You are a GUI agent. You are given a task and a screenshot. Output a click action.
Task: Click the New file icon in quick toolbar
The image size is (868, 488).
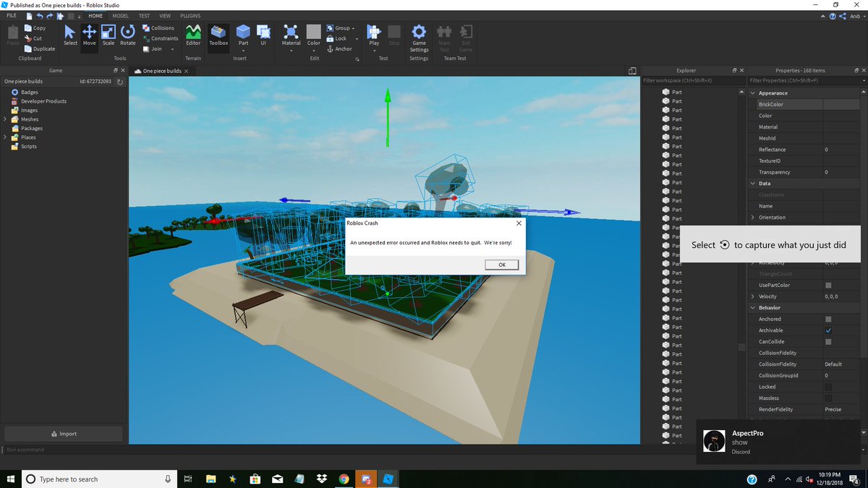(x=29, y=15)
